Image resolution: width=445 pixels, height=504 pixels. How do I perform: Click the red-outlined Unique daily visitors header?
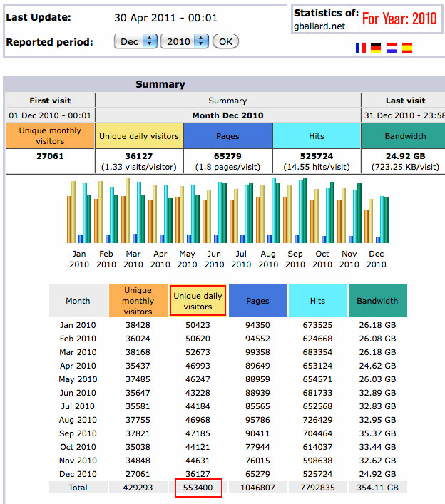point(198,301)
